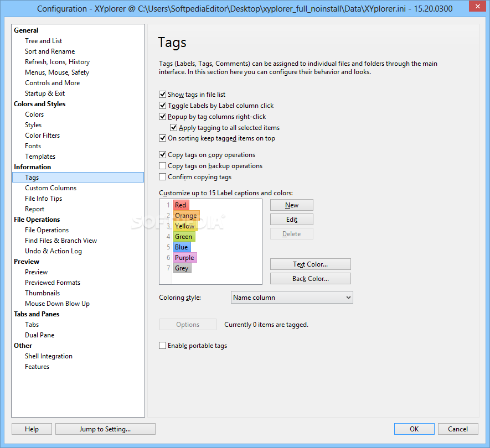Click Jump to Setting button
This screenshot has height=448, width=490.
click(105, 429)
